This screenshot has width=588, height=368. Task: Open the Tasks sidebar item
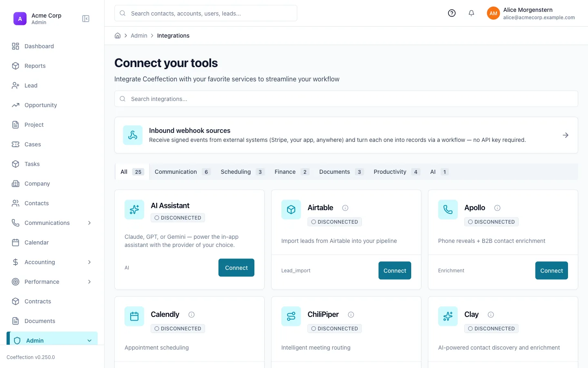tap(52, 164)
